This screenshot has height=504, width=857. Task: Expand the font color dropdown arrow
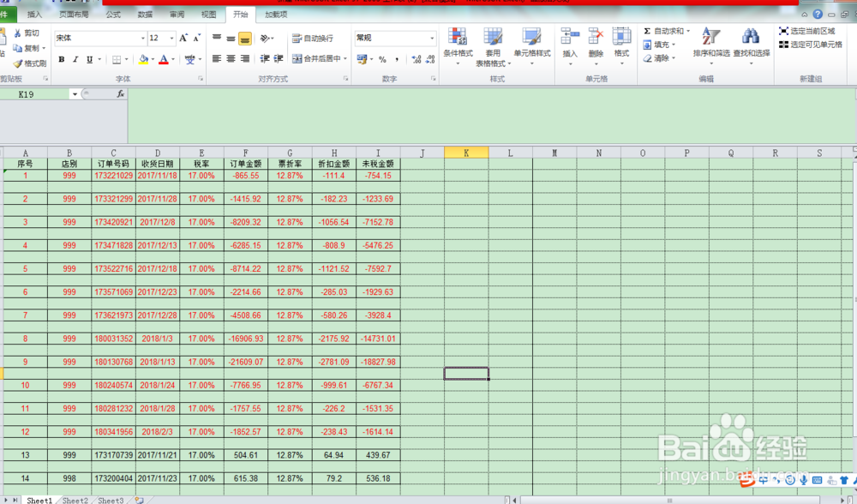pyautogui.click(x=173, y=59)
